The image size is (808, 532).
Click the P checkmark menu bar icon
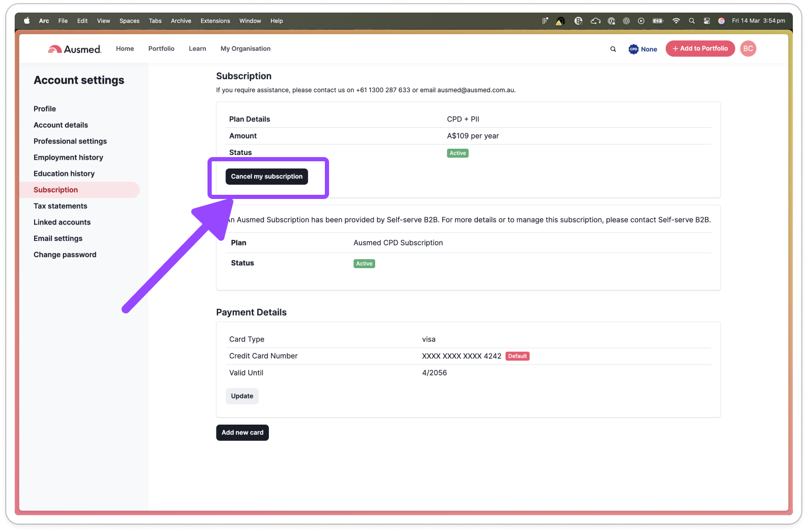578,21
